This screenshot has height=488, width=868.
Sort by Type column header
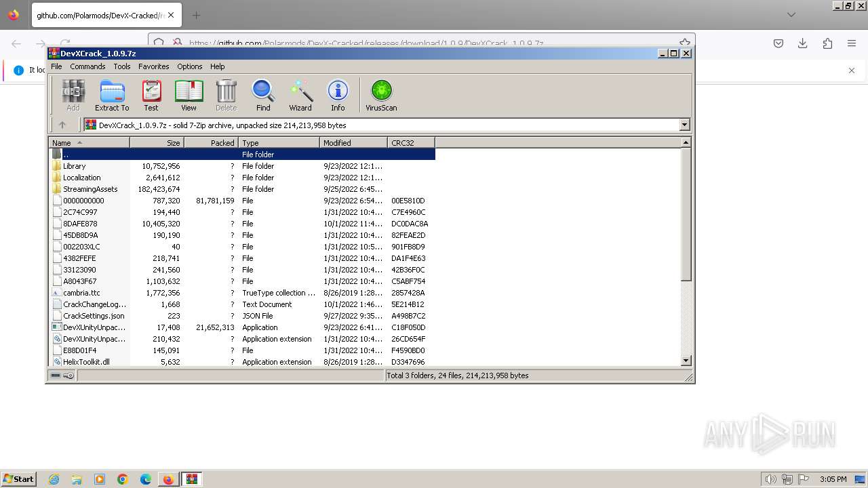point(279,142)
